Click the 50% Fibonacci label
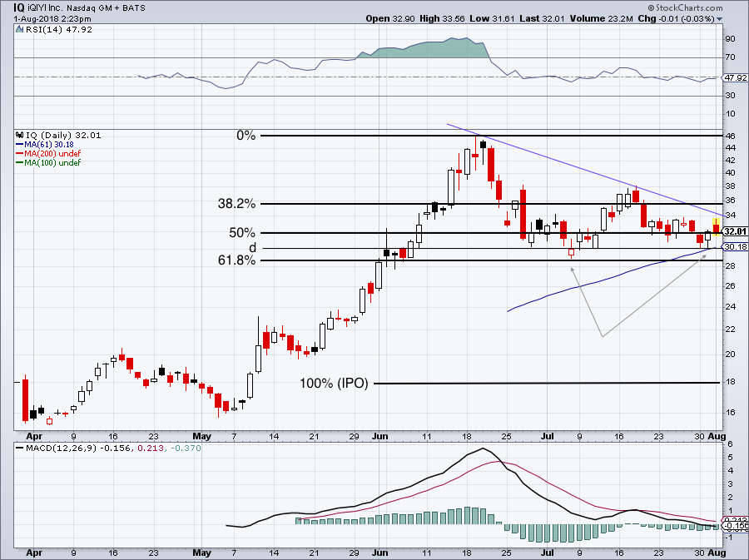Screen dimensions: 749x560 (x=242, y=233)
